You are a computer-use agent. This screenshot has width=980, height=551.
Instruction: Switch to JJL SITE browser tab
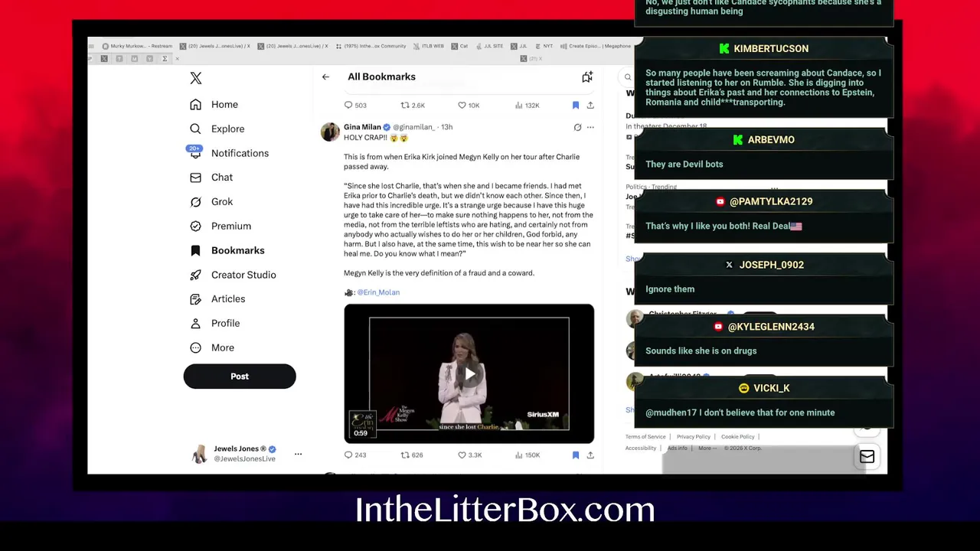488,46
